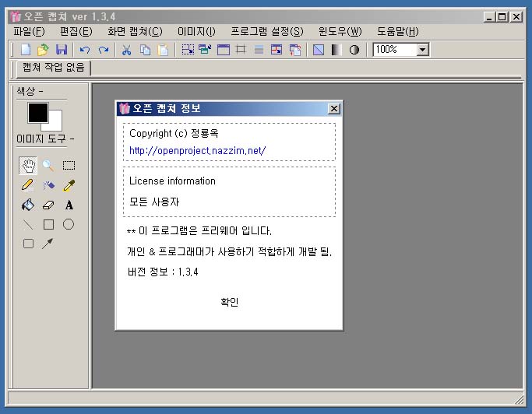Screen dimensions: 532x414
Task: Close the 오픈 캡쳐 정보 dialog
Action: [334, 108]
